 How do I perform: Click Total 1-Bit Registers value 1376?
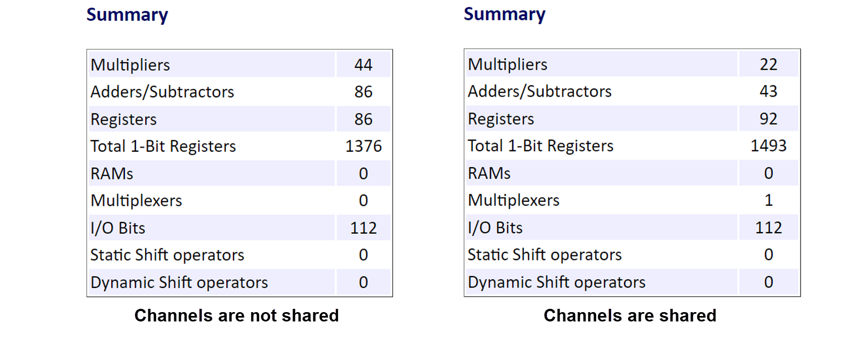click(x=363, y=146)
